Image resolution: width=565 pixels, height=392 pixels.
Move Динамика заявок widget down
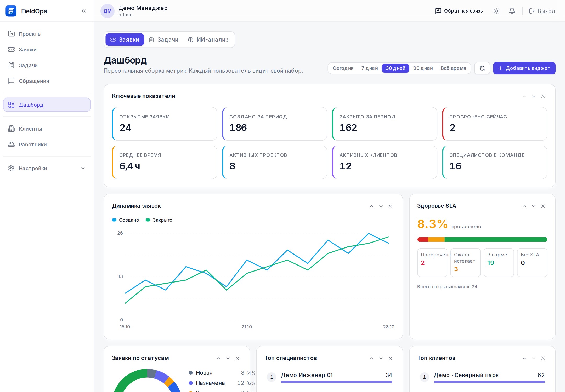click(381, 206)
